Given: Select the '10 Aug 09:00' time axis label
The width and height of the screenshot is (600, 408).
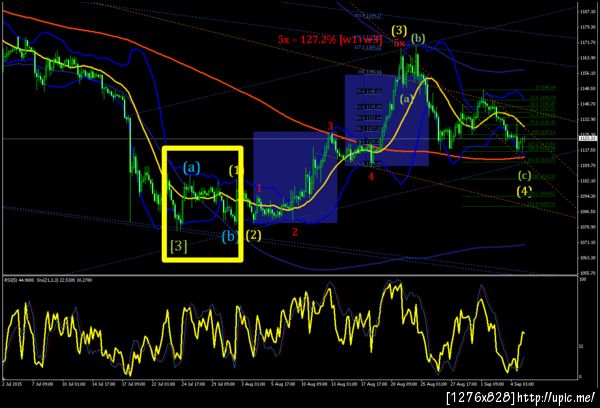Looking at the screenshot, I should coord(314,384).
